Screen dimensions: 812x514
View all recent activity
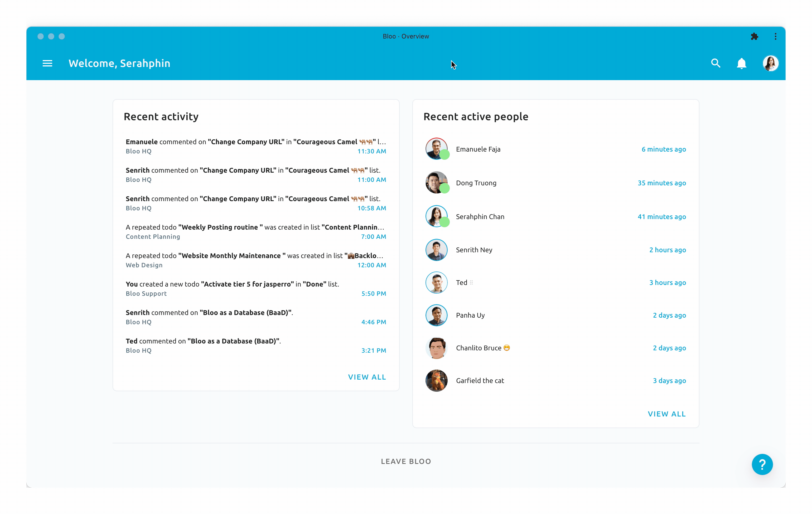[x=367, y=377]
